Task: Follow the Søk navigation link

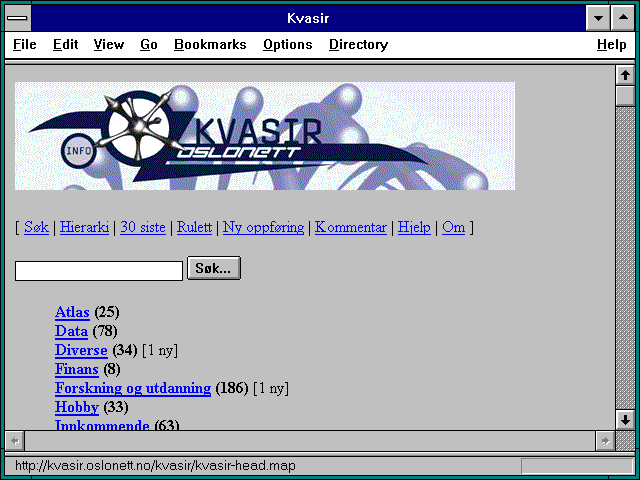Action: tap(36, 227)
